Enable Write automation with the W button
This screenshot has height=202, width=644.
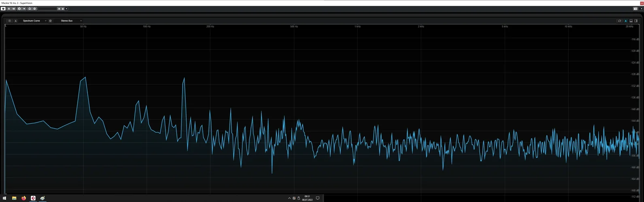tap(14, 8)
